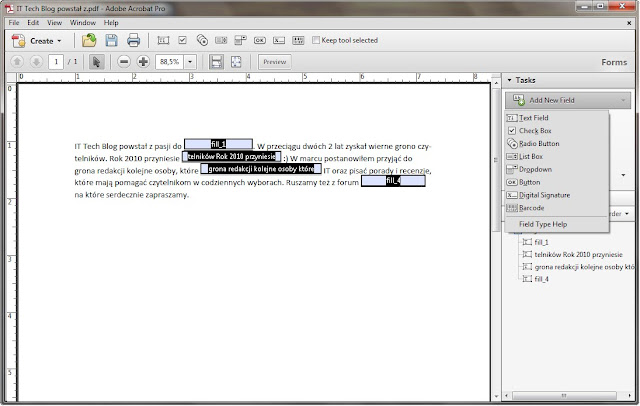Image resolution: width=640 pixels, height=406 pixels.
Task: Select the Radio Button tool in the toolbar
Action: click(202, 40)
